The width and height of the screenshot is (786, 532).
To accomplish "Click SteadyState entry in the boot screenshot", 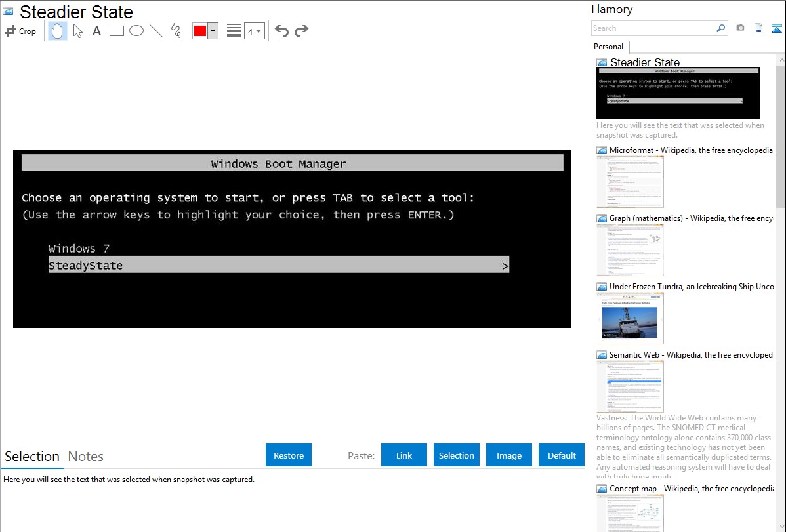I will coord(279,265).
